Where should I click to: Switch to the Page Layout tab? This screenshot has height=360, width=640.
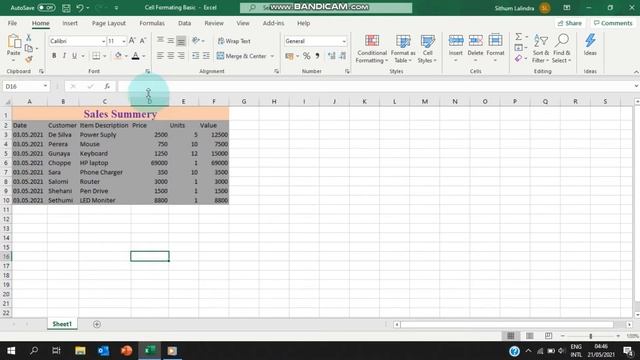[109, 23]
